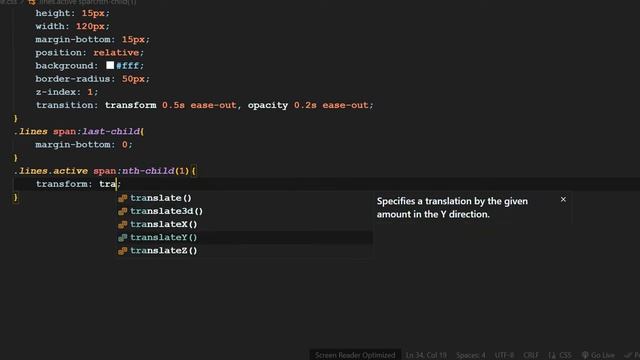Close the suggestion documentation popup
Screen dimensions: 640x360
pos(563,200)
